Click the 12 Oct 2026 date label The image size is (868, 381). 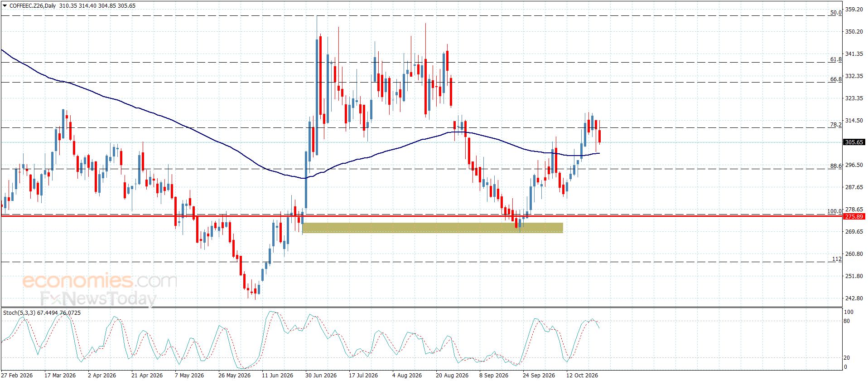pos(582,375)
